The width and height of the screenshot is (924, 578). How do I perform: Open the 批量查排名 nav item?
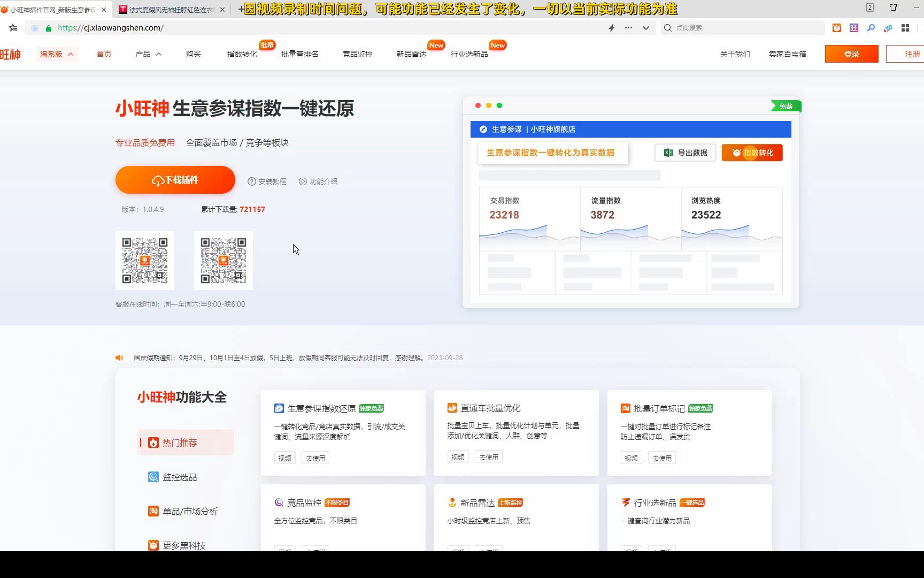[299, 54]
